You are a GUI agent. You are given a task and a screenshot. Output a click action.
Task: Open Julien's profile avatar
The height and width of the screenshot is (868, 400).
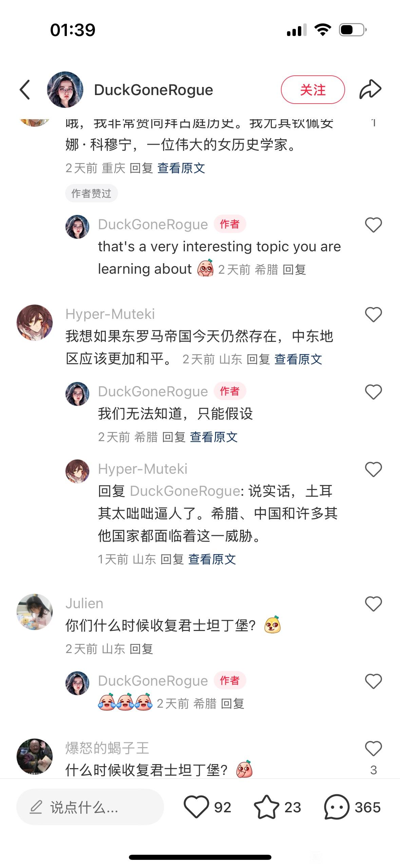[35, 612]
